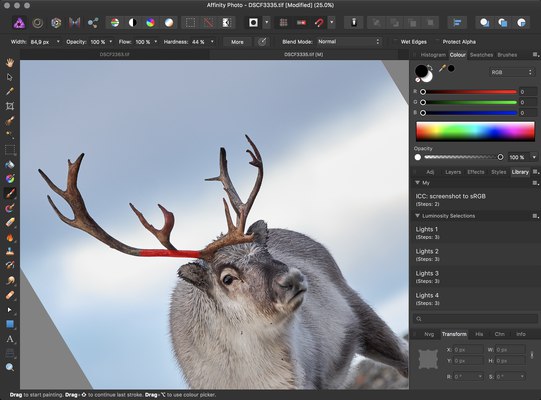Select the Zoom magnifier tool
The height and width of the screenshot is (400, 541).
(10, 367)
